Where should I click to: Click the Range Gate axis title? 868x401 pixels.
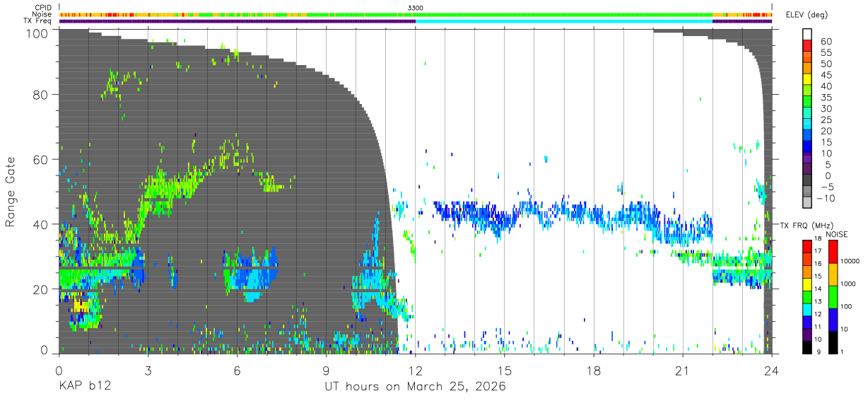pos(11,192)
